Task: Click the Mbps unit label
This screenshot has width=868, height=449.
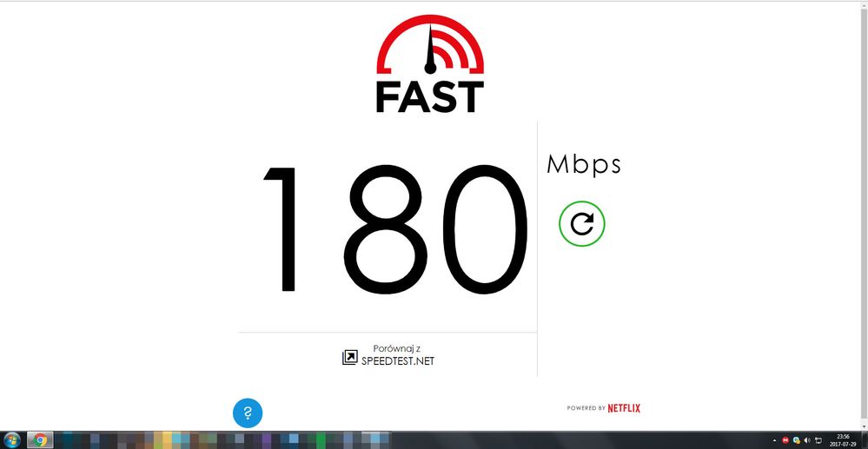Action: point(584,165)
